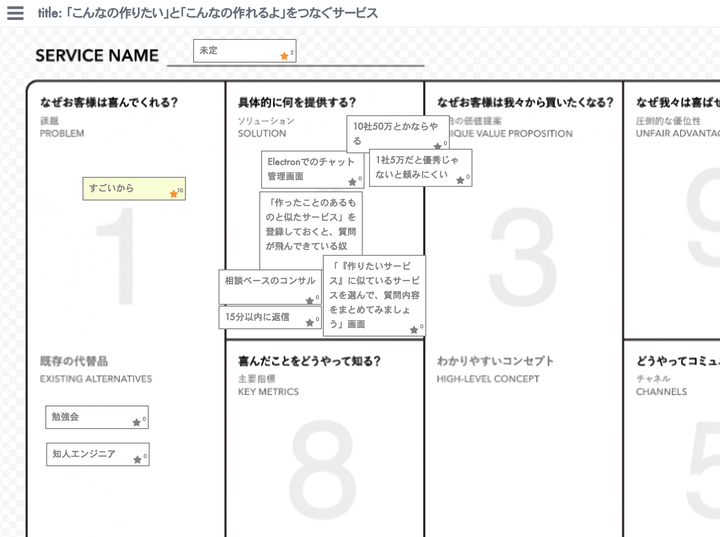Click the なぜお客様は喜んでくれる? heading
Image resolution: width=720 pixels, height=537 pixels.
(x=109, y=102)
